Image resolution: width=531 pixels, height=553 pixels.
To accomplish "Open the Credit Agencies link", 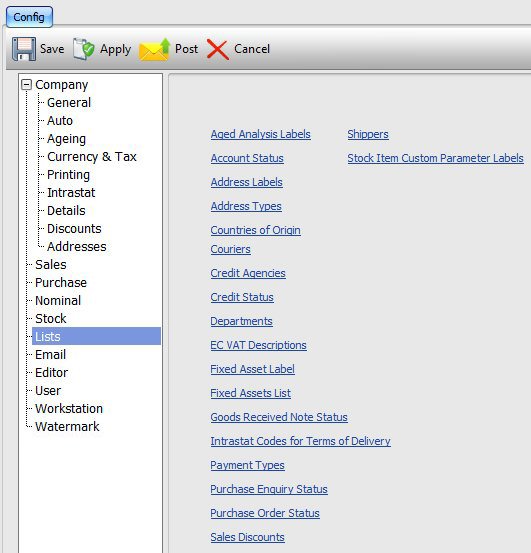I will pos(248,273).
